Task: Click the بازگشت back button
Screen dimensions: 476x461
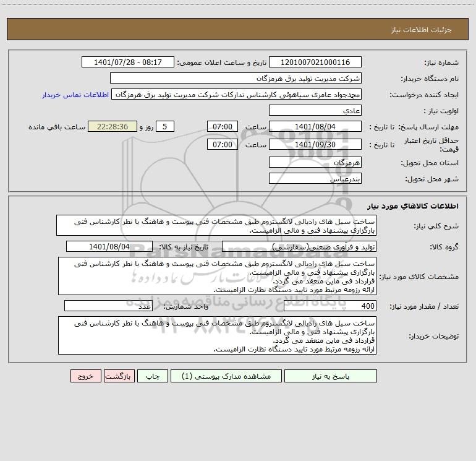Action: pos(119,376)
